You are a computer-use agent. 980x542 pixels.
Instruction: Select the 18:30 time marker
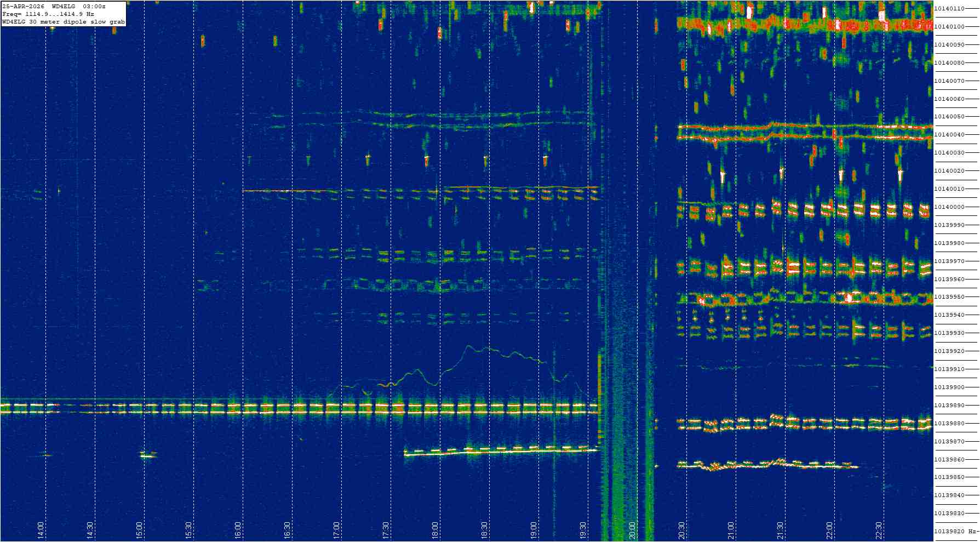[x=484, y=530]
